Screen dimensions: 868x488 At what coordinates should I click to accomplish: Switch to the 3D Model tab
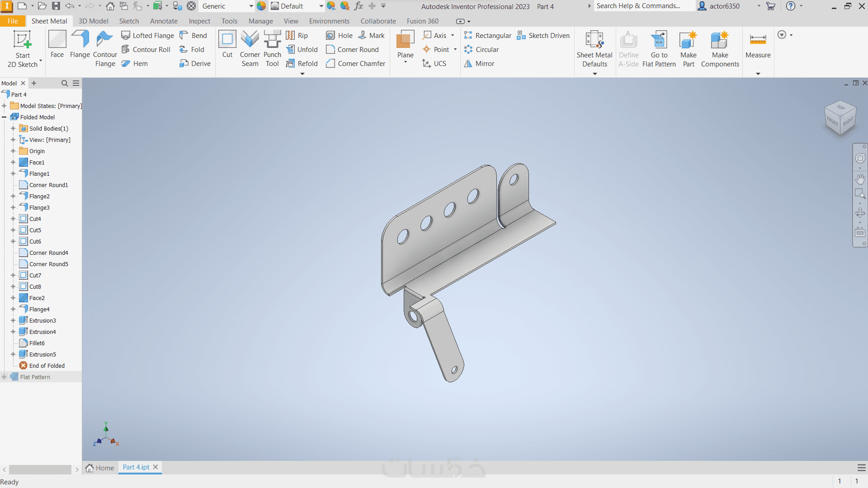tap(93, 21)
